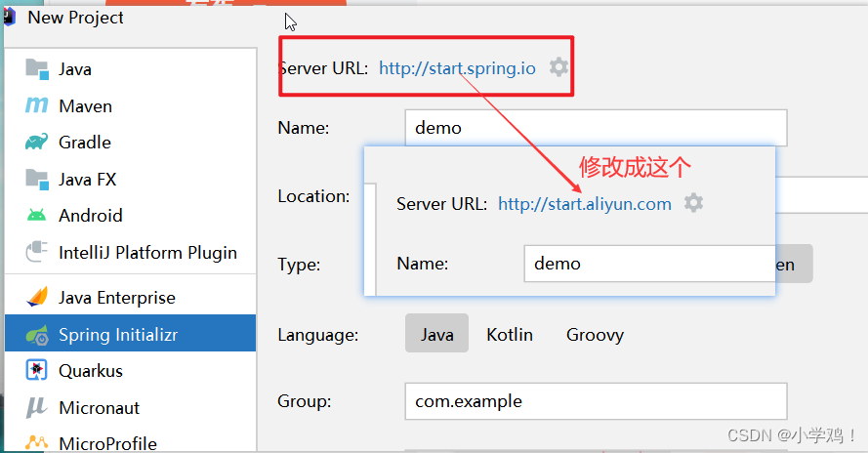Screen dimensions: 868x453
Task: Click the Java FX folder icon
Action: (37, 179)
